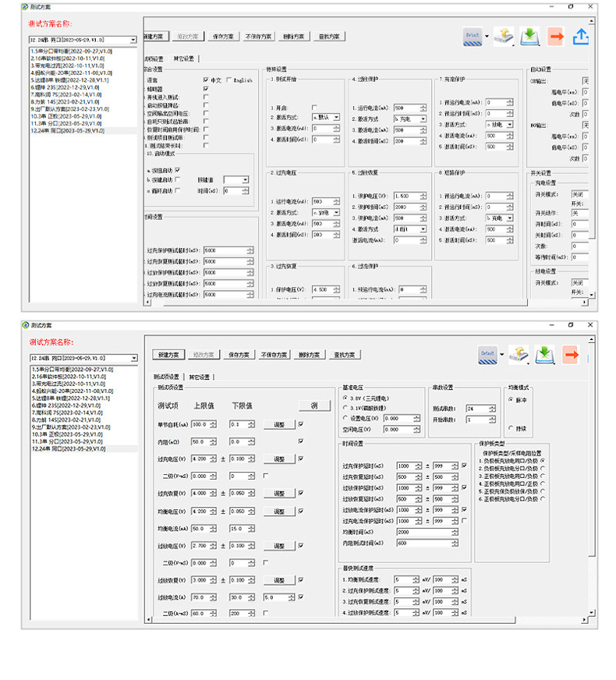Click 查找方案 button in top window
The width and height of the screenshot is (616, 680).
(x=329, y=37)
